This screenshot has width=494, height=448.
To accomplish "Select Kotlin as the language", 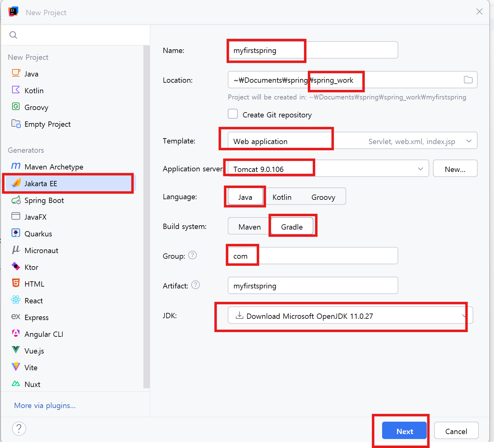I will tap(282, 197).
